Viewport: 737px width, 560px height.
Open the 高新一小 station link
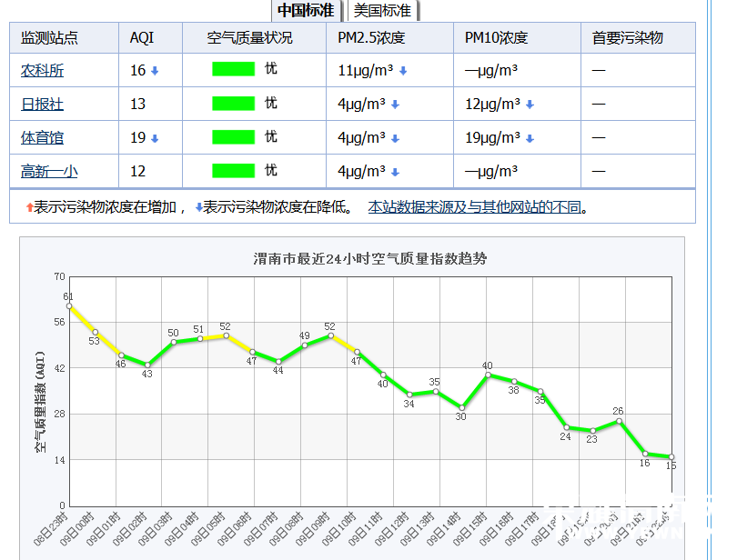pos(49,172)
